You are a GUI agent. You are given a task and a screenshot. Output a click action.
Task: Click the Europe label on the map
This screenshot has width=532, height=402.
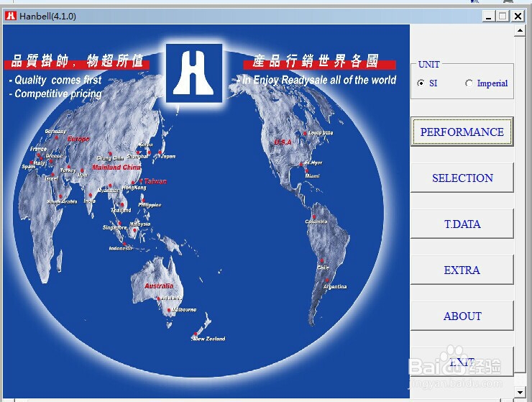78,139
